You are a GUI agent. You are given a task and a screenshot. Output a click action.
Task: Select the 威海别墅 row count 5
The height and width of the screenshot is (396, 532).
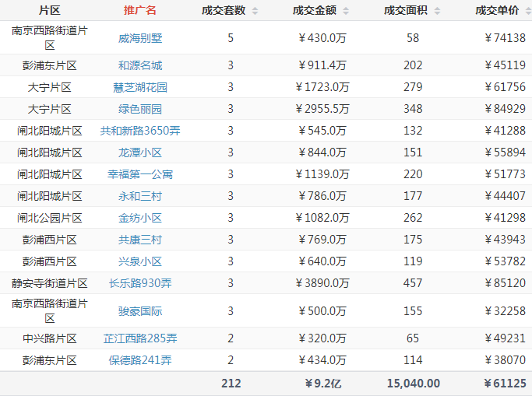(x=231, y=38)
